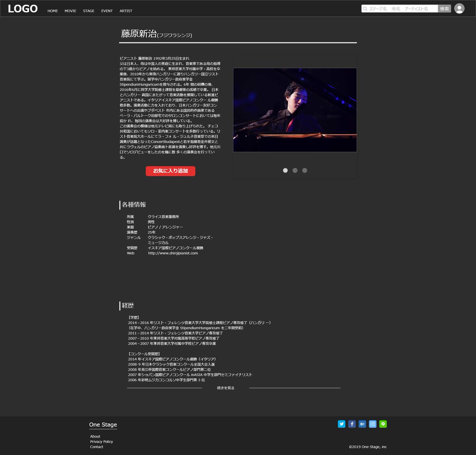
Task: Click the pianist photo in the carousel
Action: point(295,110)
